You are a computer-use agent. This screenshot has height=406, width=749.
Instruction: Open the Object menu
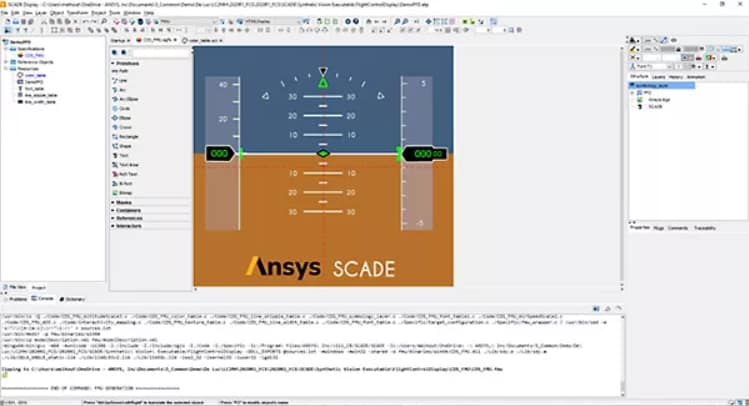(x=57, y=13)
